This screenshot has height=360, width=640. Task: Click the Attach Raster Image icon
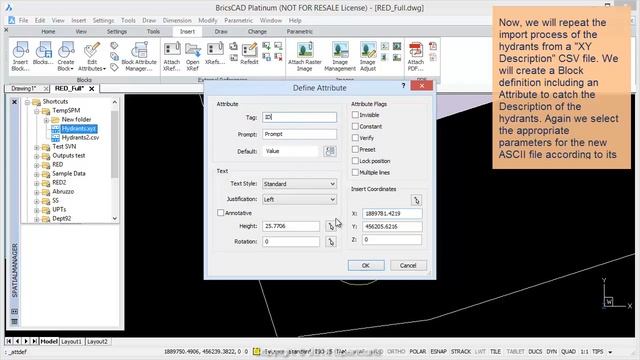pyautogui.click(x=304, y=56)
